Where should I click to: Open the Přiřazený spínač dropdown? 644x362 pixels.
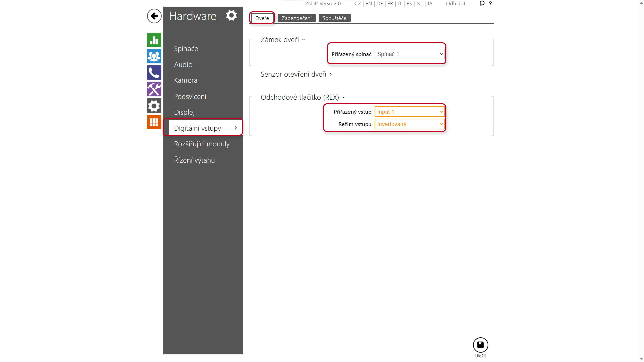coord(410,54)
